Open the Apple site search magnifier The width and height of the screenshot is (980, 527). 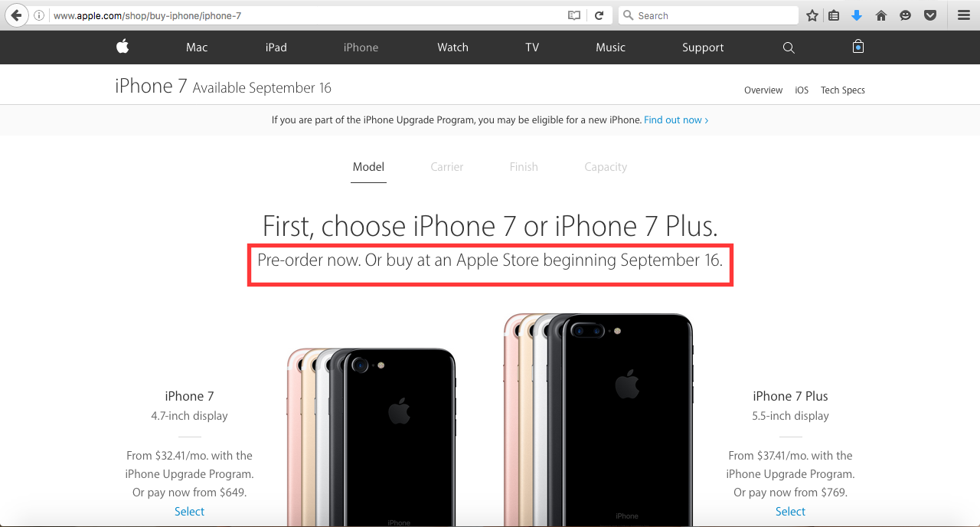click(789, 47)
